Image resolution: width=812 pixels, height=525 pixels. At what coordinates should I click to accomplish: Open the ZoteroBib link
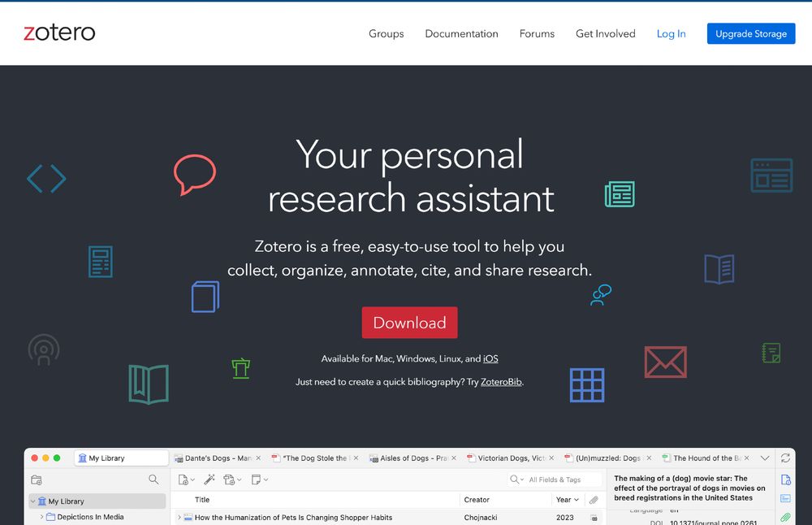coord(501,382)
